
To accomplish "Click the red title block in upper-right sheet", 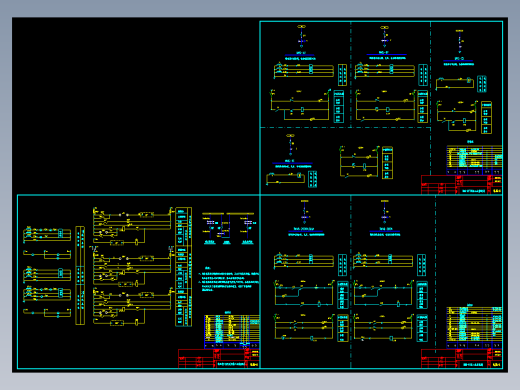I will (462, 185).
